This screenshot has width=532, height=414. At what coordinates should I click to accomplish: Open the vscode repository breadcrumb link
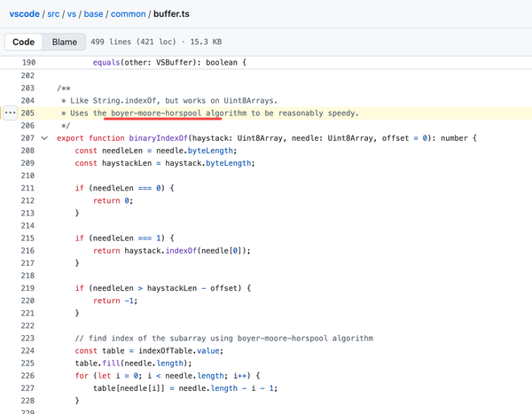(x=25, y=14)
